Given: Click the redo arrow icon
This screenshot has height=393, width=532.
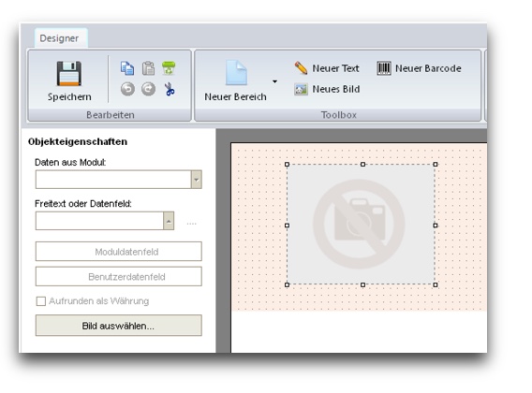Looking at the screenshot, I should (148, 89).
